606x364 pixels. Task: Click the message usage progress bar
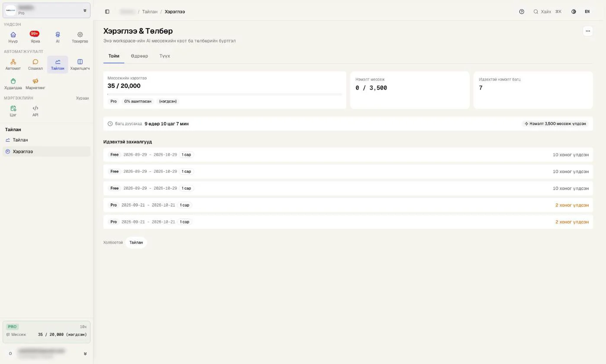[225, 94]
